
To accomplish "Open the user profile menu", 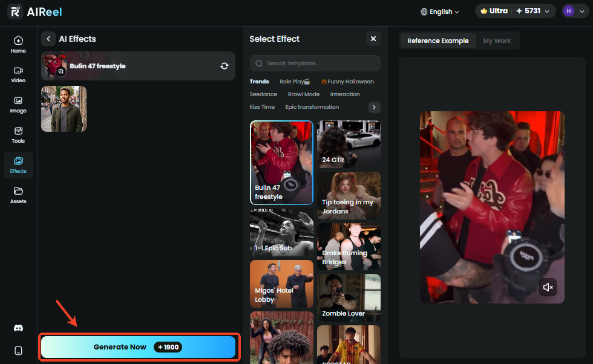I will click(x=574, y=11).
